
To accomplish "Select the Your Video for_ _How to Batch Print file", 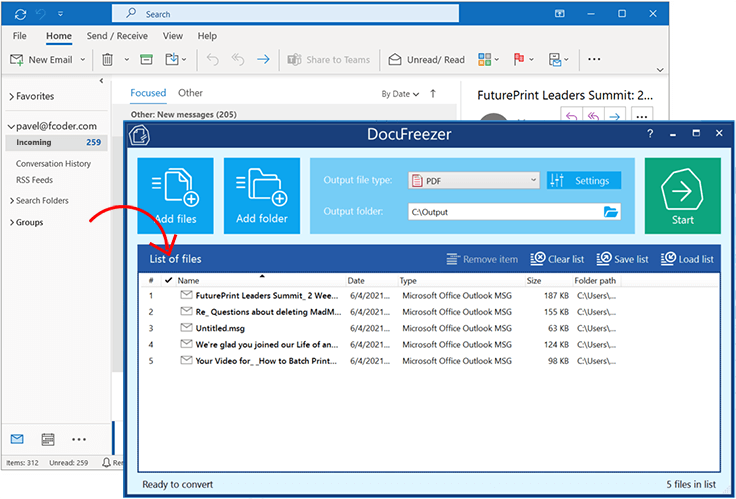I will (x=429, y=361).
